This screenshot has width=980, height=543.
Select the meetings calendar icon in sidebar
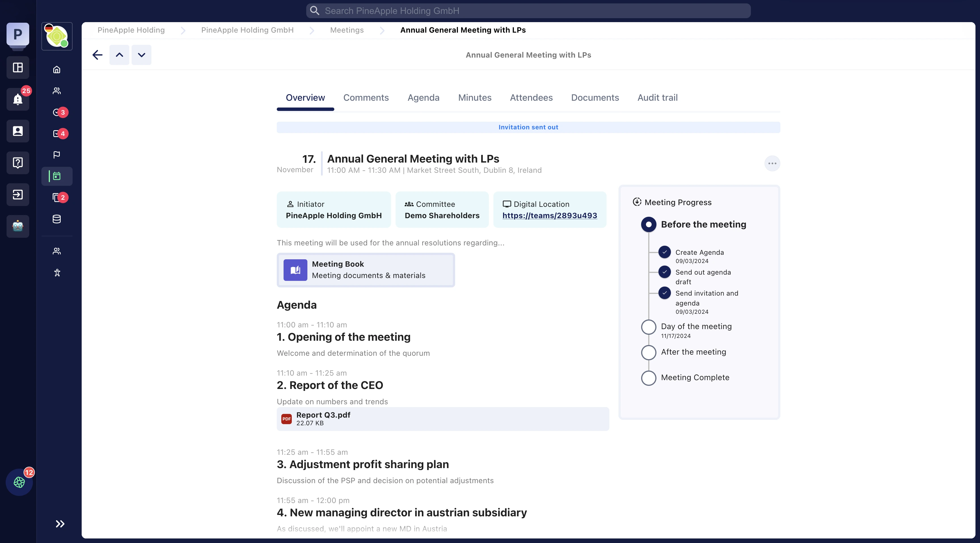57,176
